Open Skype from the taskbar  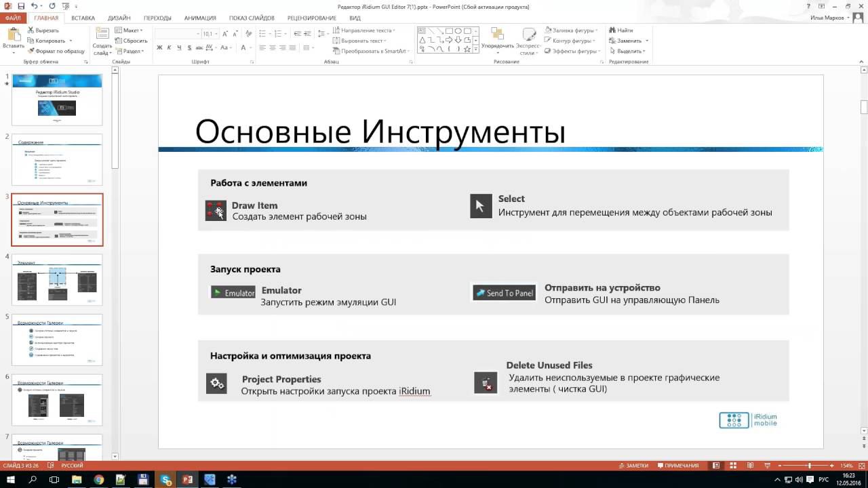tap(165, 480)
